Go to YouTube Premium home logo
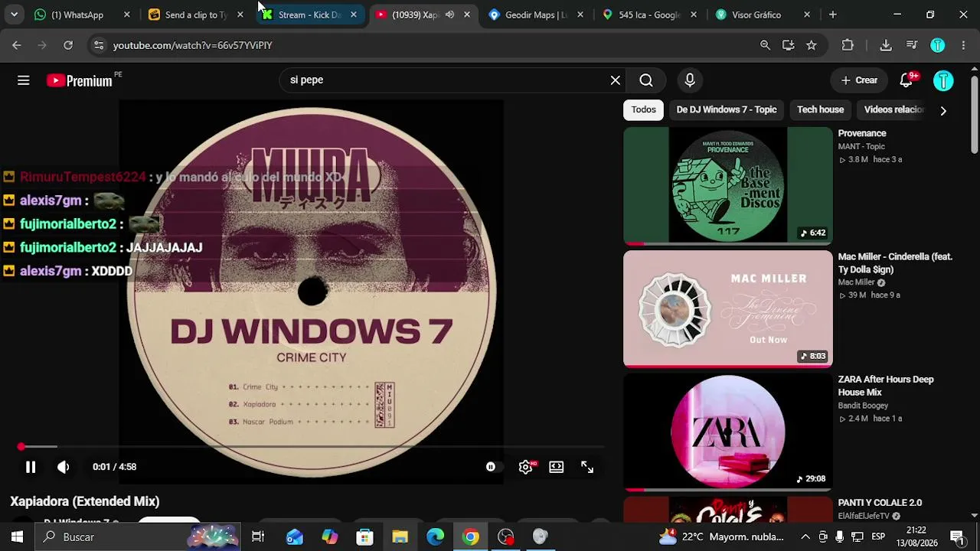Image resolution: width=980 pixels, height=551 pixels. tap(80, 80)
